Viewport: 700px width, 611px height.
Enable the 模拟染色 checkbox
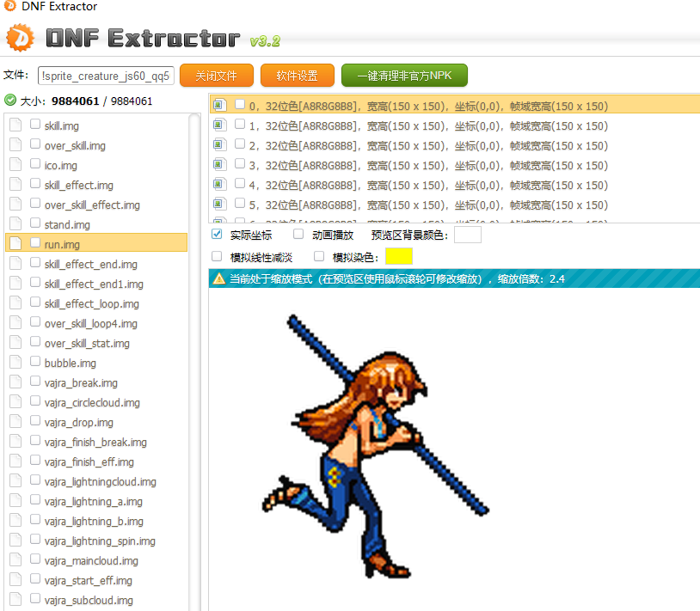tap(319, 256)
